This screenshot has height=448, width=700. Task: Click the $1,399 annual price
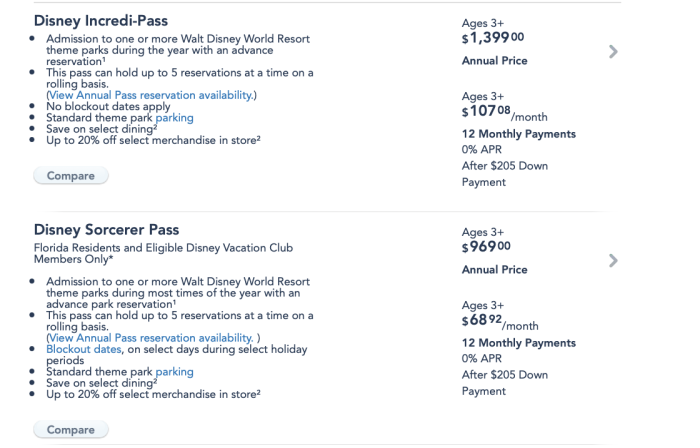[494, 38]
